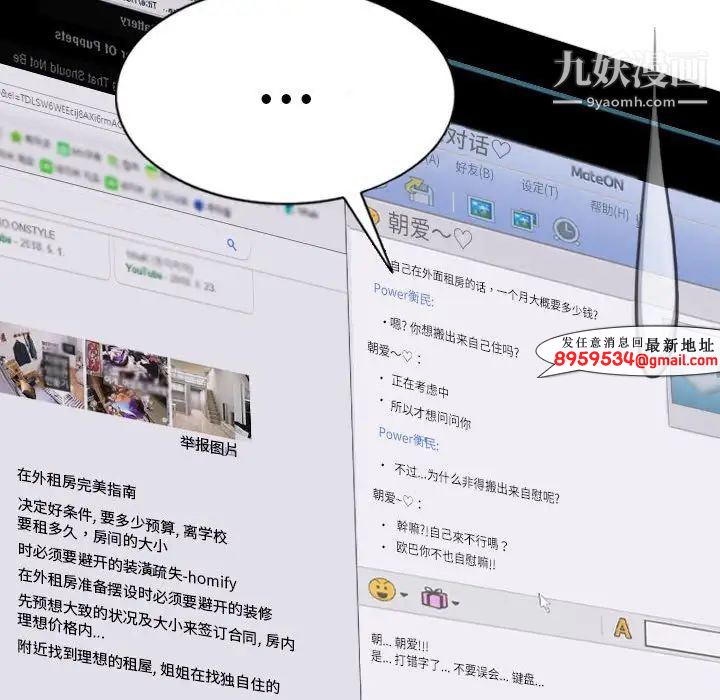Click the staircase hallway image thumbnail
720x700 pixels.
[209, 399]
